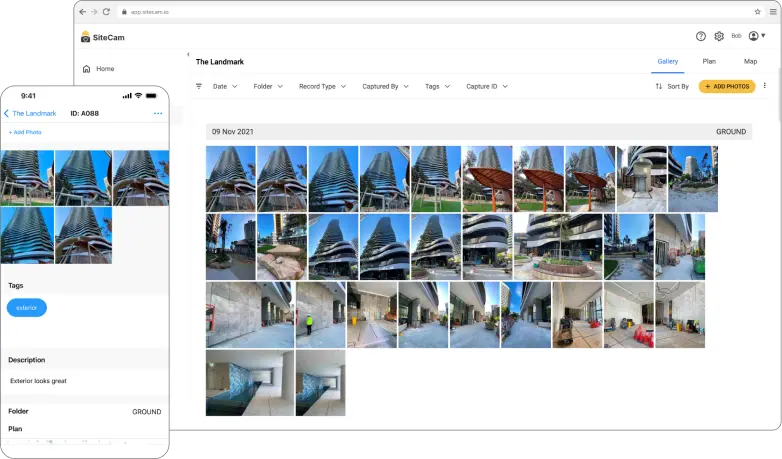Click the 'Bob' user name

[x=736, y=36]
